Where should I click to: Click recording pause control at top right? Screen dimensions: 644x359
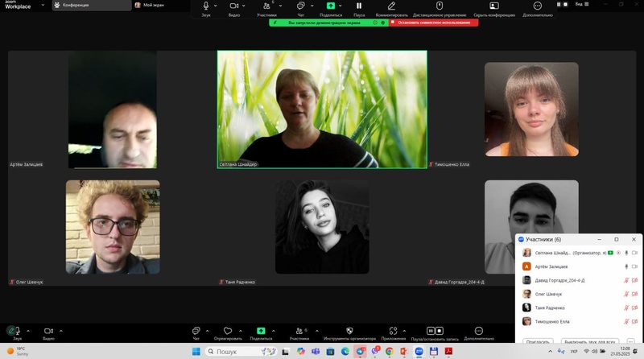click(559, 4)
